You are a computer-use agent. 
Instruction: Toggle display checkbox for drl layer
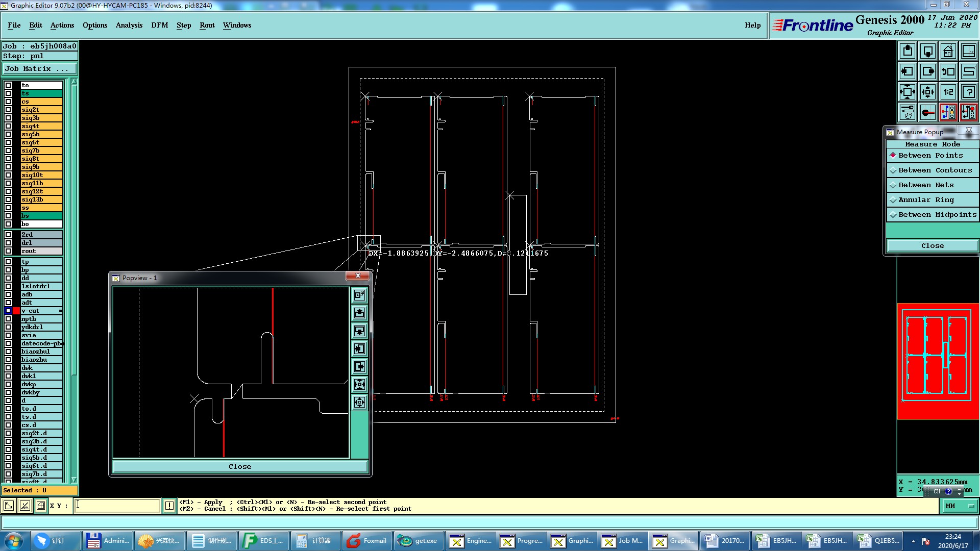[x=8, y=243]
